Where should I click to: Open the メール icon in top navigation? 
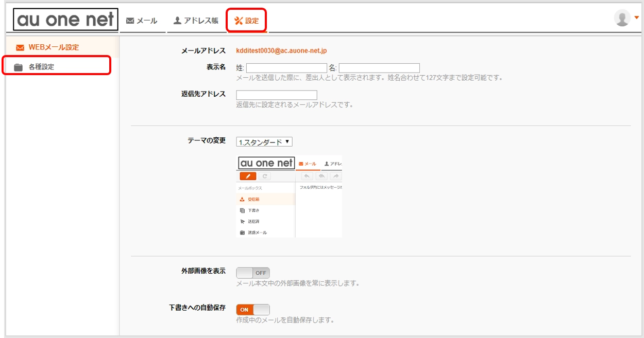[129, 21]
